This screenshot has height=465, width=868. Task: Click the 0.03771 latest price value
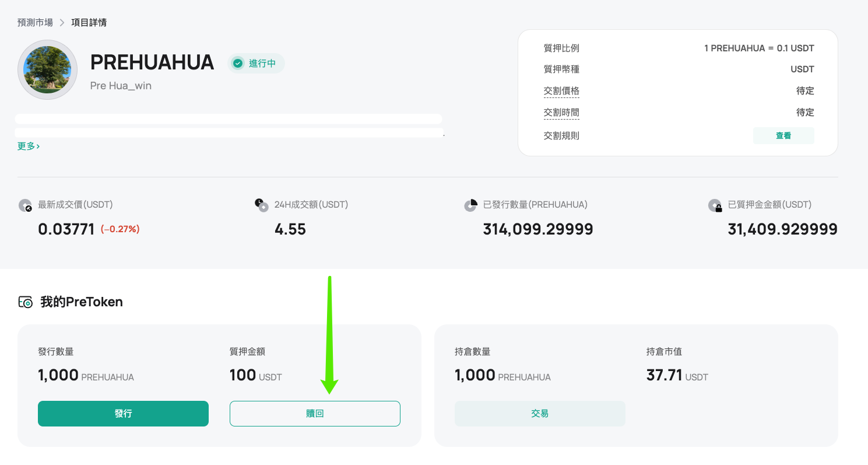pos(66,229)
